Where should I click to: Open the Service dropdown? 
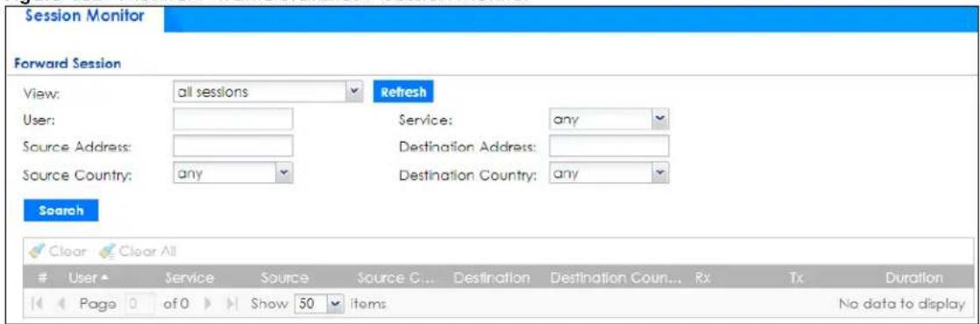608,119
